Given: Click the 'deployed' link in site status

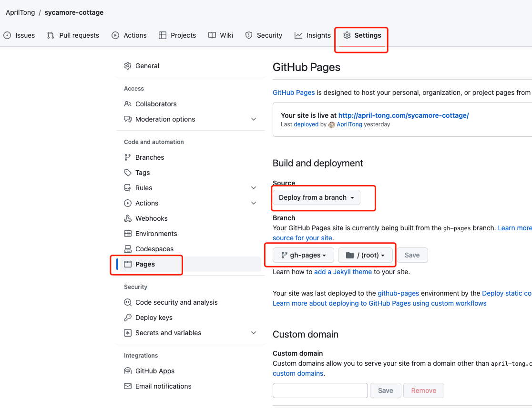Looking at the screenshot, I should [306, 124].
